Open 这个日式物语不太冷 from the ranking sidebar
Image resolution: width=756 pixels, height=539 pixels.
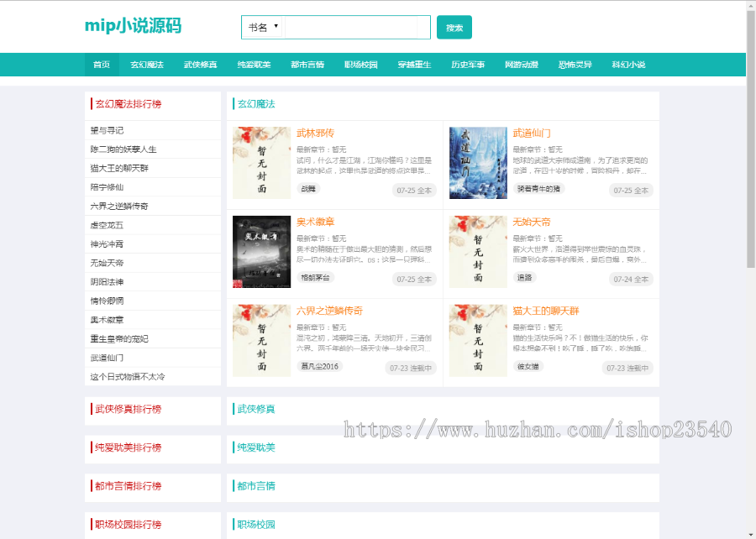[x=128, y=377]
